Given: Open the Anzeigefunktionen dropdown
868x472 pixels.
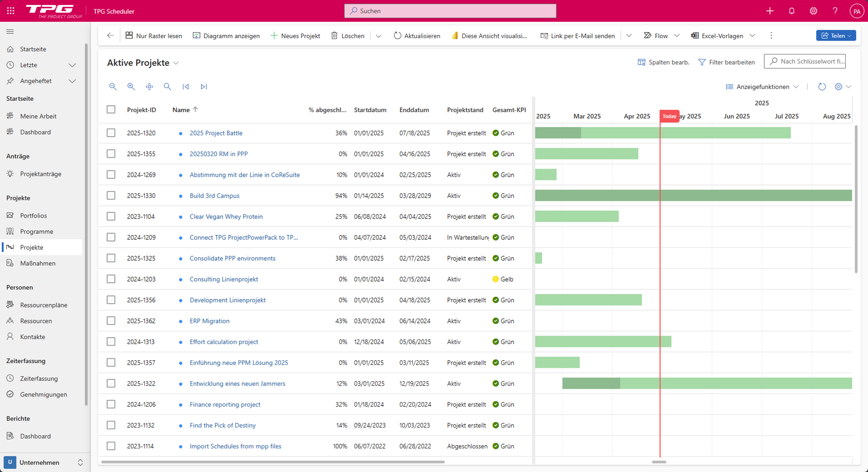Looking at the screenshot, I should (x=762, y=87).
